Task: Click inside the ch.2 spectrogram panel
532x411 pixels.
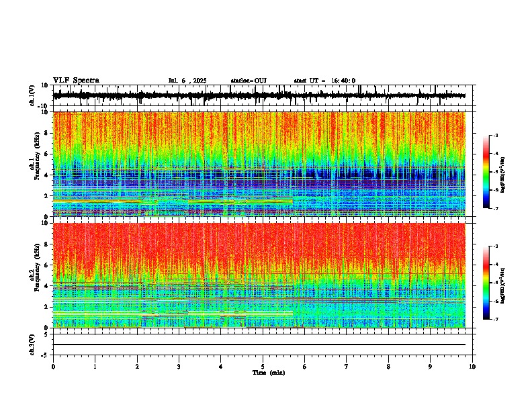Action: [259, 275]
